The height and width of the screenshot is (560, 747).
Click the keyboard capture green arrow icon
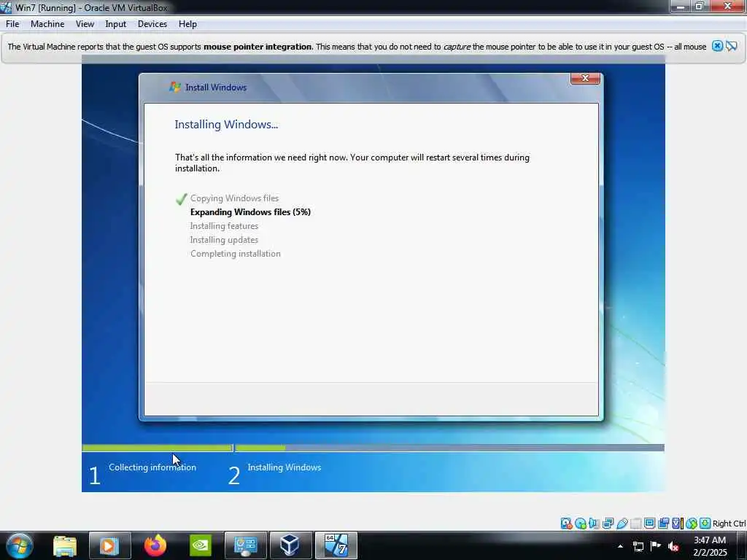[705, 524]
